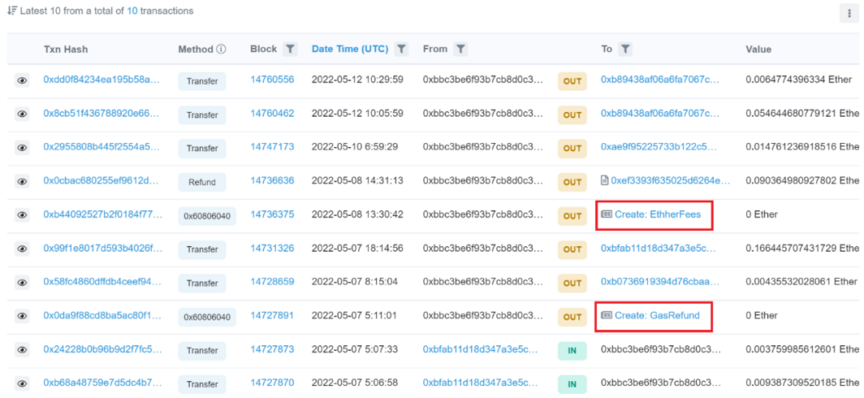Open the Block column filter
Image resolution: width=864 pixels, height=398 pixels.
[290, 49]
